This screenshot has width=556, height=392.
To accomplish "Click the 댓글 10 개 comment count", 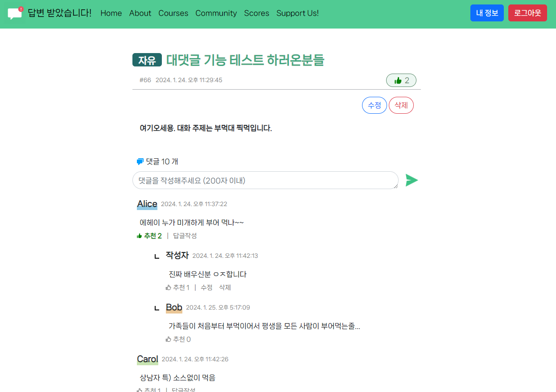I will [162, 161].
